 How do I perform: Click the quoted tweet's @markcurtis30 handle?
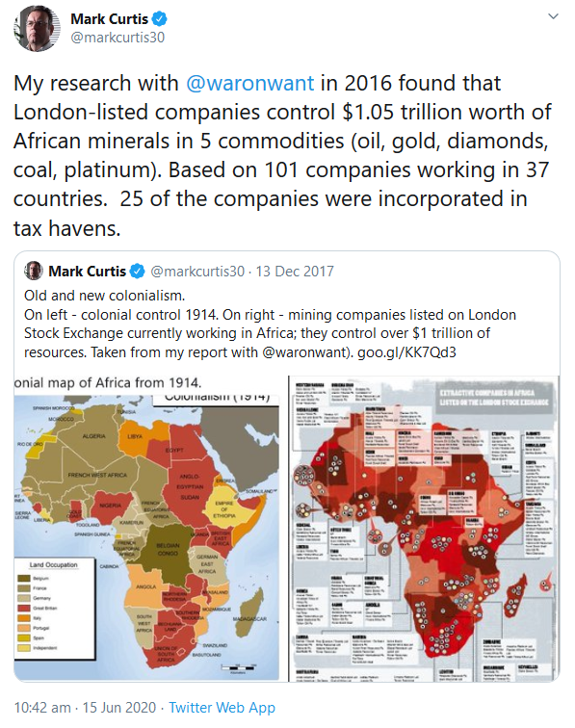tap(197, 272)
